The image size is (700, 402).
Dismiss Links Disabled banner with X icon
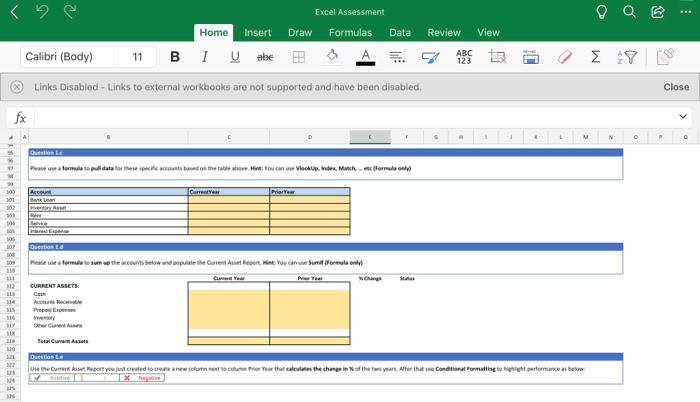click(x=17, y=87)
